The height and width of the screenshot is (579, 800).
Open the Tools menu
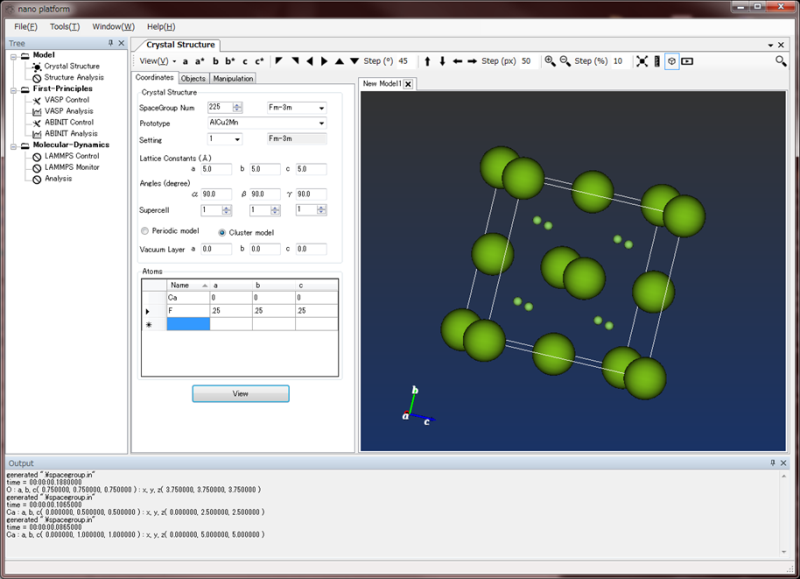[x=65, y=26]
